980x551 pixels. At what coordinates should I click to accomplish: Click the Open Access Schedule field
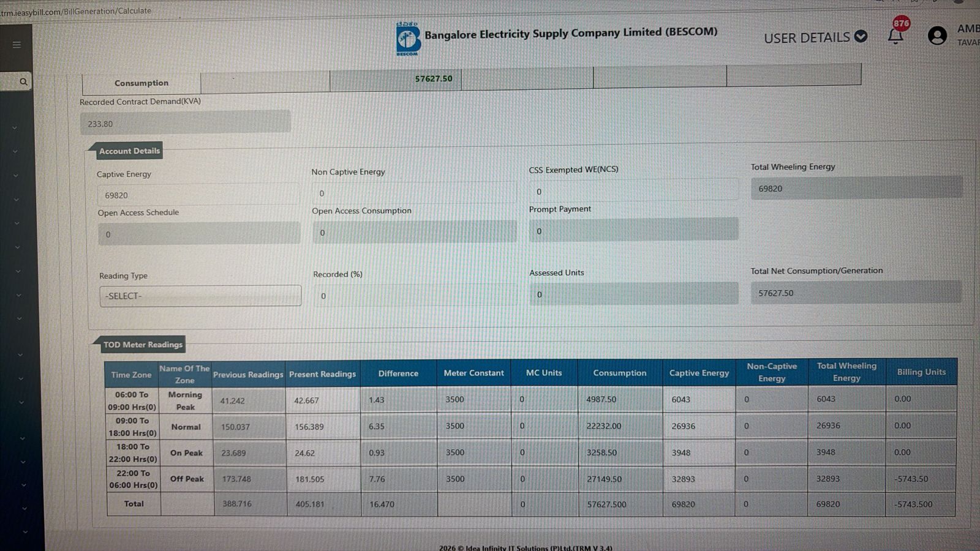(x=199, y=234)
